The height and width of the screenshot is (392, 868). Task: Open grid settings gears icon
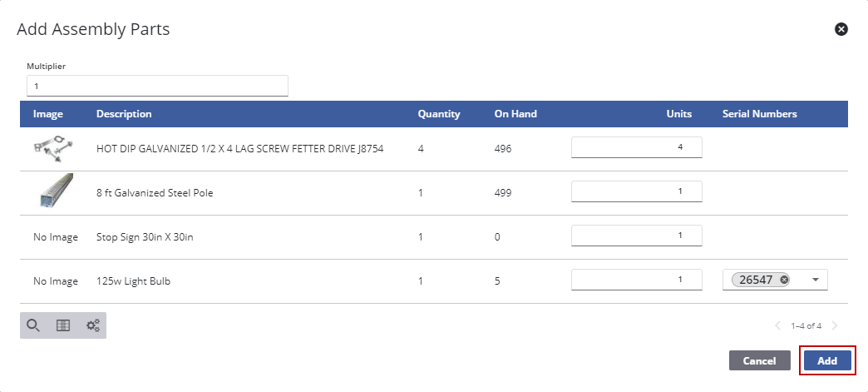(92, 325)
